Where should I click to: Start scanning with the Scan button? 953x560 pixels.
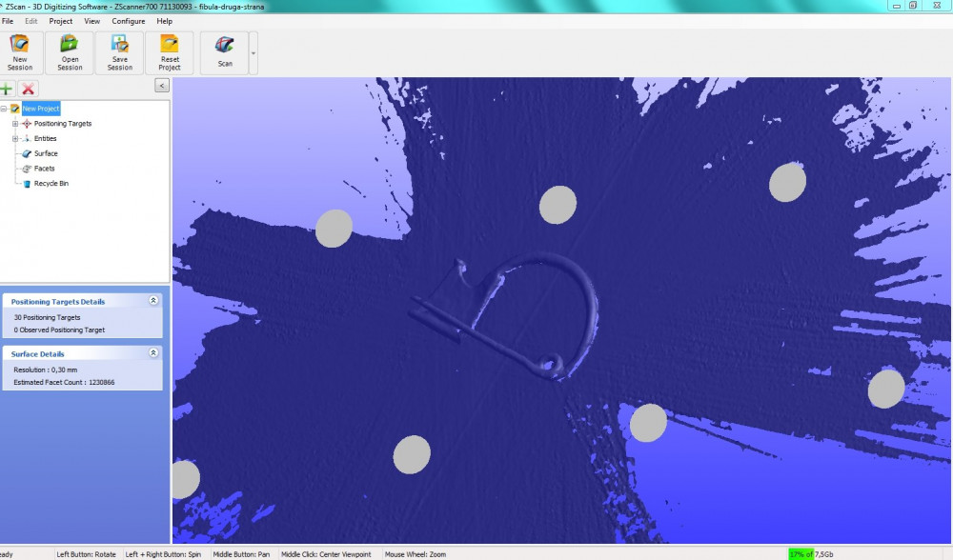225,52
